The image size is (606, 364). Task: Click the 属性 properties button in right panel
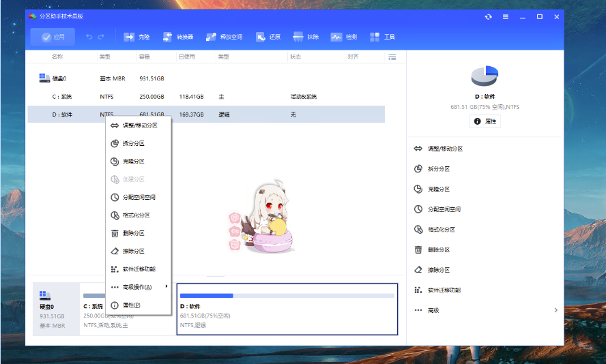pyautogui.click(x=485, y=121)
